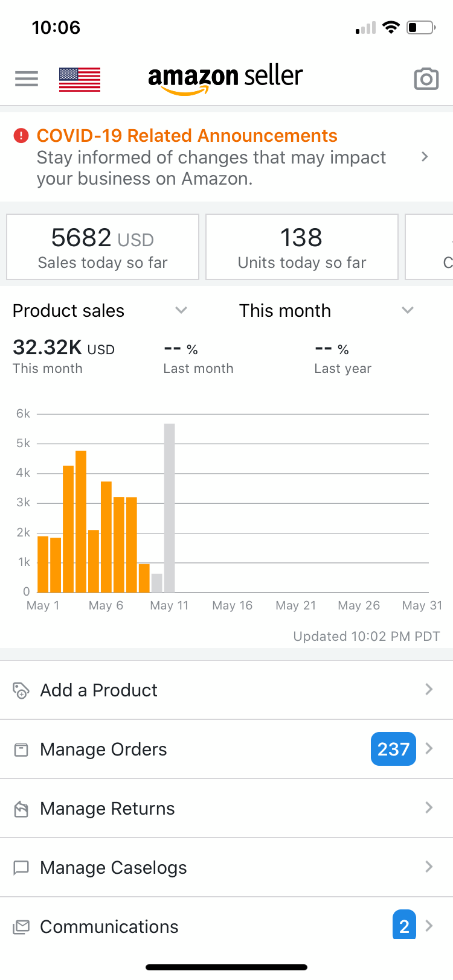Tap the Add a Product tag icon
The width and height of the screenshot is (453, 980).
21,690
